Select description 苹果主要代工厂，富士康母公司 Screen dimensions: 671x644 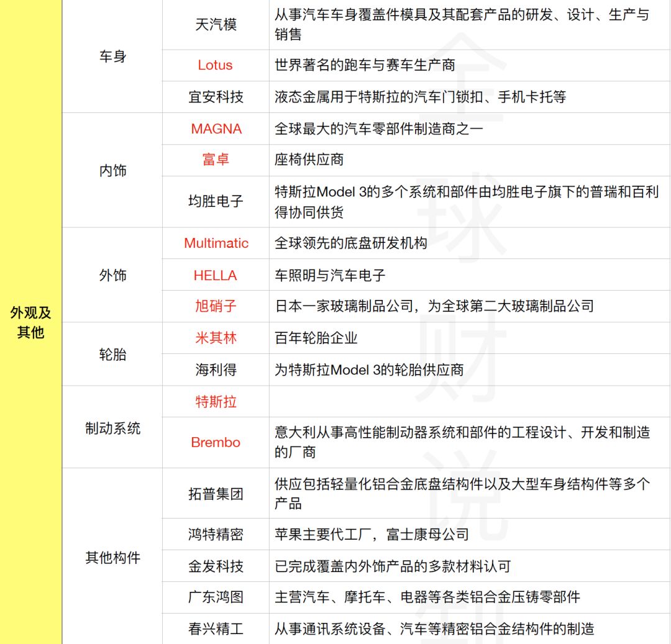pyautogui.click(x=372, y=534)
